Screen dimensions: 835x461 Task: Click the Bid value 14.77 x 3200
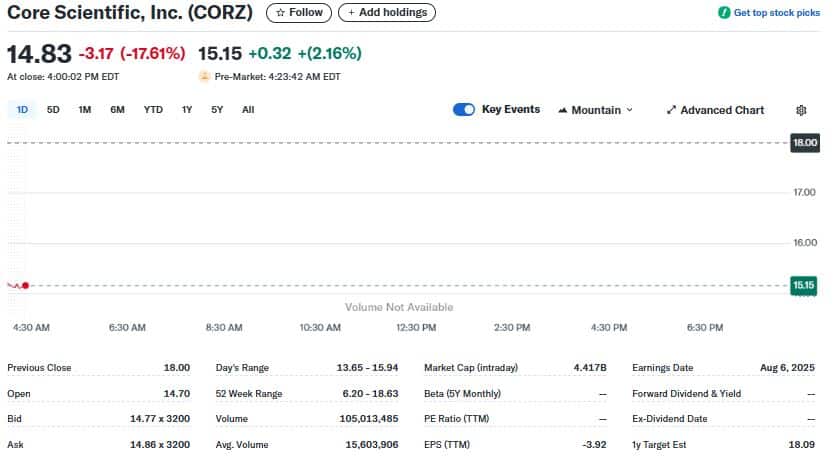(160, 419)
